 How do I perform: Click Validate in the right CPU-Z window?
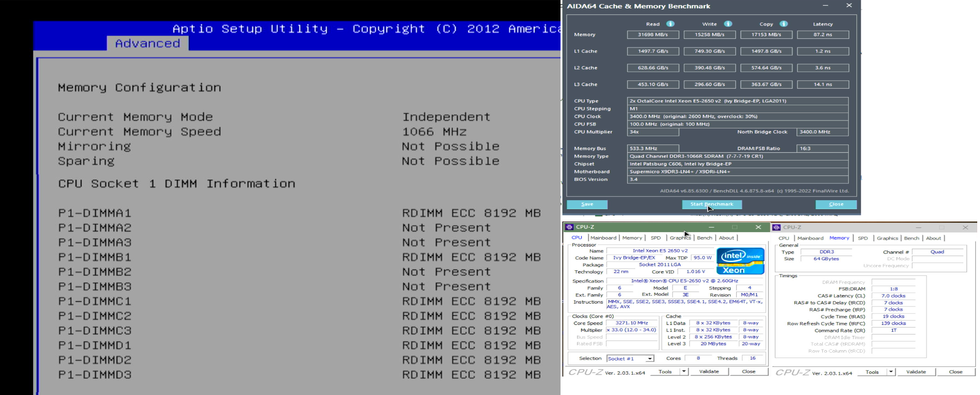click(916, 372)
